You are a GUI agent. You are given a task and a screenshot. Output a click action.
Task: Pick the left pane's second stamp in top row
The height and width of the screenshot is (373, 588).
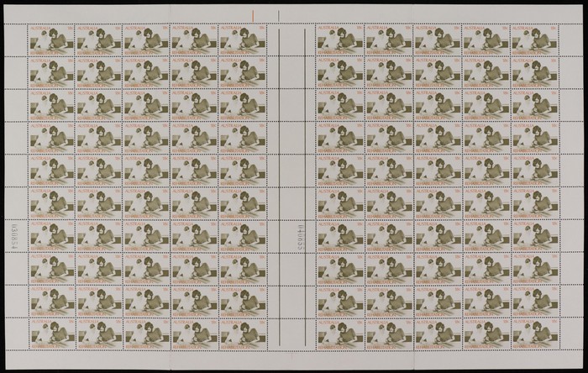point(98,39)
